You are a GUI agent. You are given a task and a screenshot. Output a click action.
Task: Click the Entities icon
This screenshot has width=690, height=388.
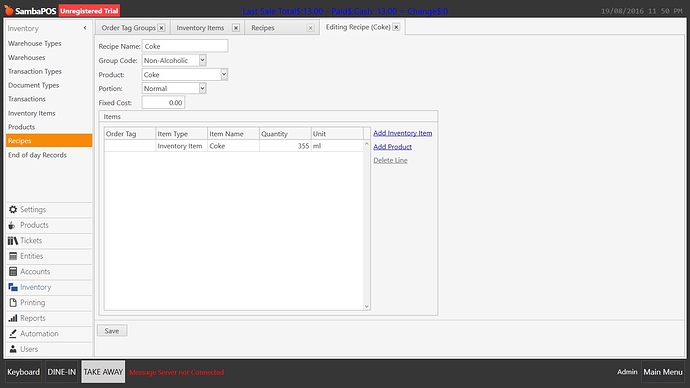[13, 256]
